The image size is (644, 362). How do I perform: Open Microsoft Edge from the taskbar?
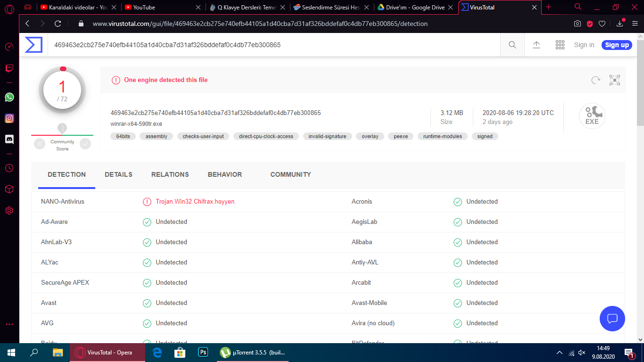click(157, 353)
